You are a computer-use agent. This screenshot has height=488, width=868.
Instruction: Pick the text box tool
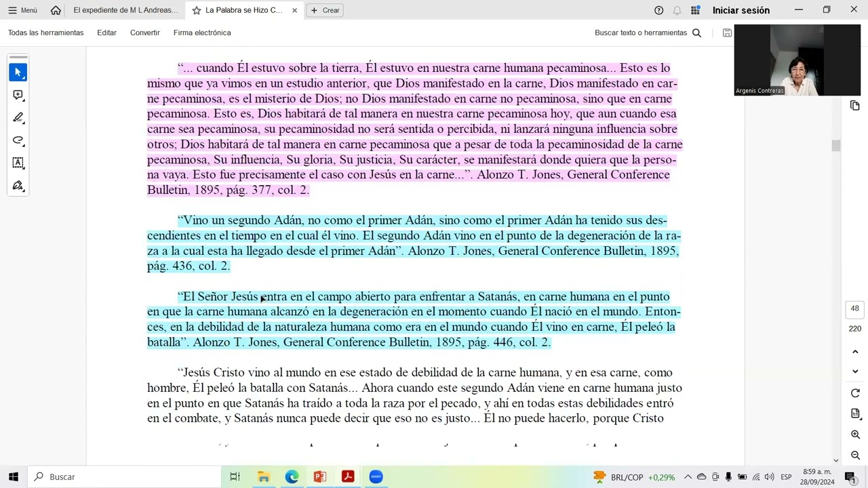18,163
